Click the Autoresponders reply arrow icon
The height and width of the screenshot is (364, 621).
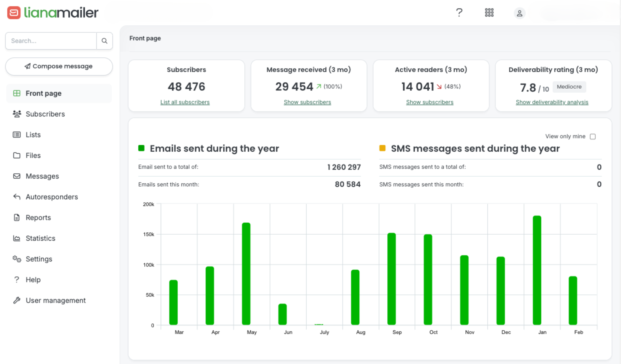(x=17, y=197)
